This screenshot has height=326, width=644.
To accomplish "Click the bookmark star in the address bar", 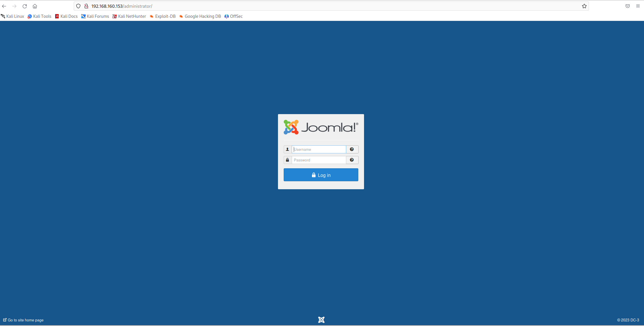I will pos(584,6).
